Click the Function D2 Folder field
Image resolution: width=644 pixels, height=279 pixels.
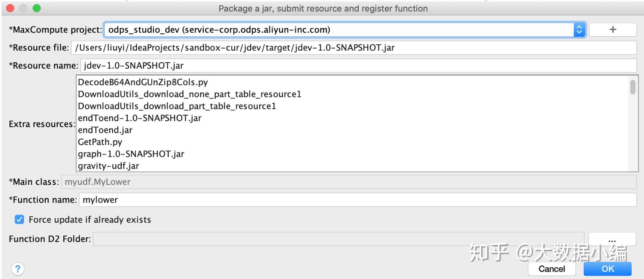click(338, 239)
